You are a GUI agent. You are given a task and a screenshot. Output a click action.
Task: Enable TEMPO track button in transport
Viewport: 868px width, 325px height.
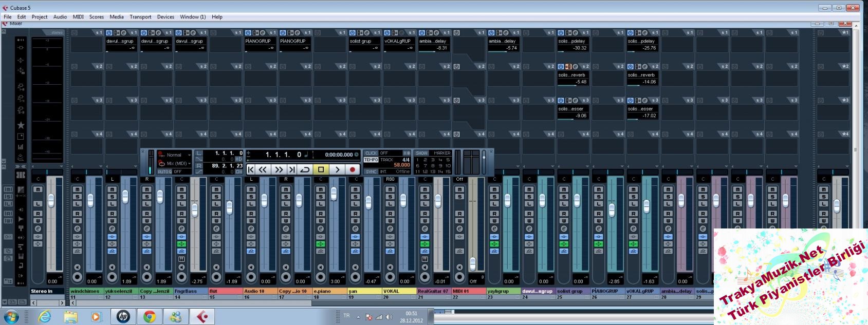coord(371,160)
